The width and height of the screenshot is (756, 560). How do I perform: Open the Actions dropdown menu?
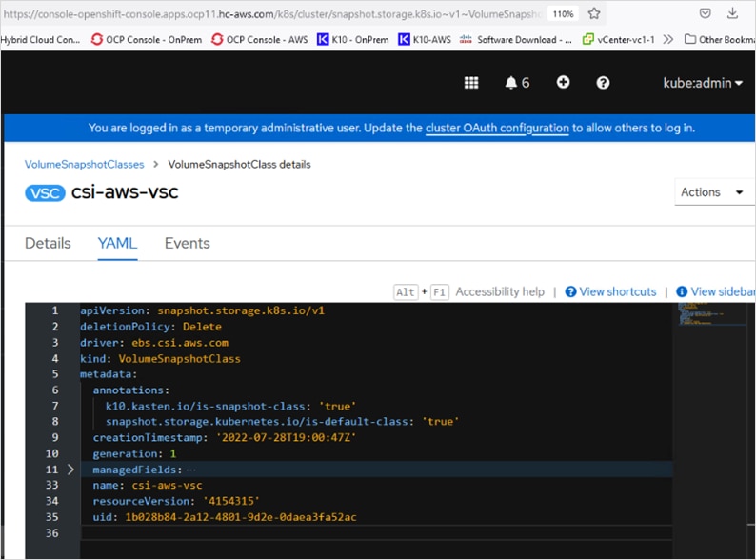click(x=713, y=192)
